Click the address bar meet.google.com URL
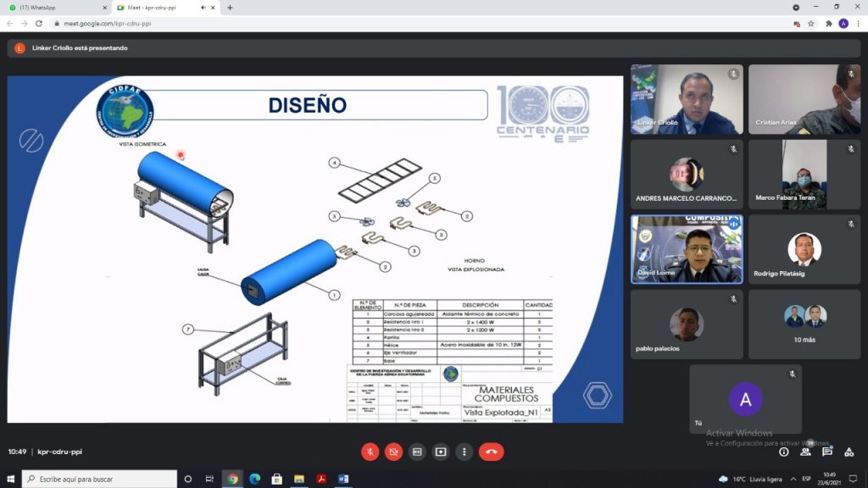Screen dimensions: 868x488 pyautogui.click(x=108, y=24)
